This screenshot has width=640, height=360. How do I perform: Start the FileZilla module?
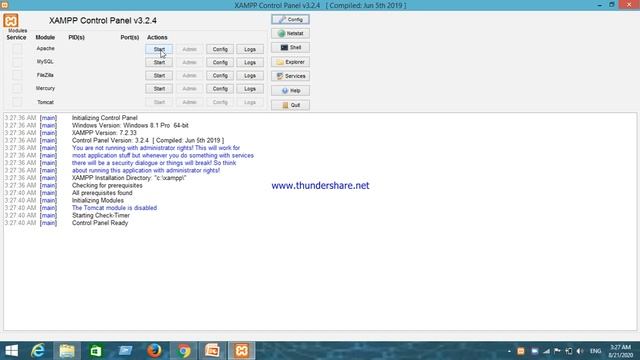pos(159,76)
